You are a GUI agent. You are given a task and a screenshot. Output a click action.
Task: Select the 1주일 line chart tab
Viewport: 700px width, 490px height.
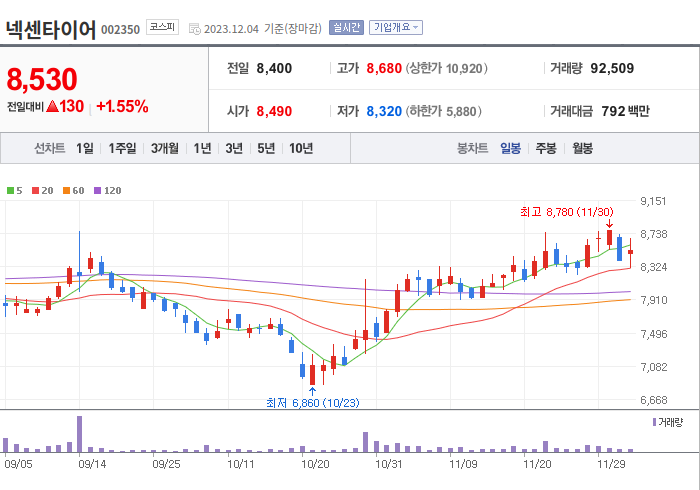coord(122,148)
